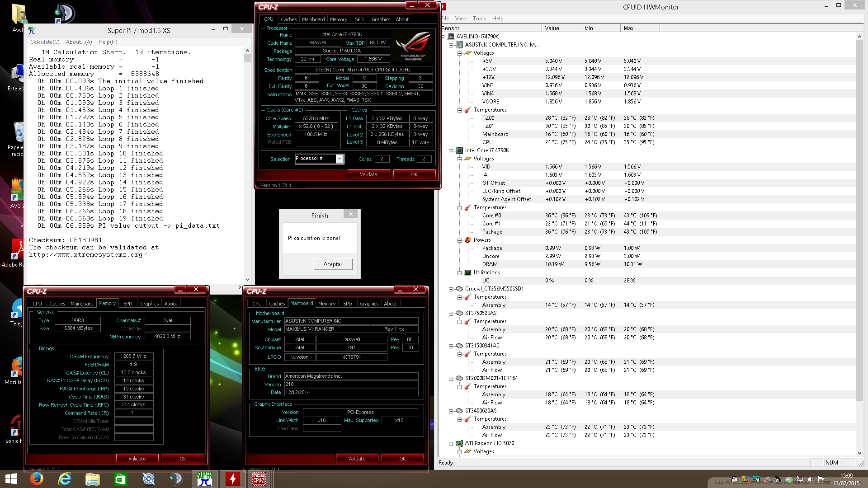
Task: Click the AVG warning tray icon
Action: pyautogui.click(x=745, y=480)
